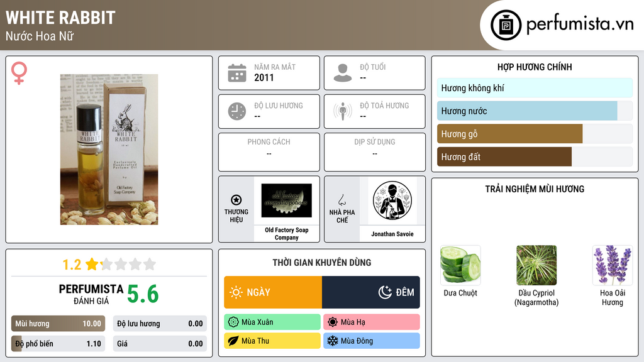Open the Old Factory Soap Company name link
Screen dimensions: 644x362
286,234
